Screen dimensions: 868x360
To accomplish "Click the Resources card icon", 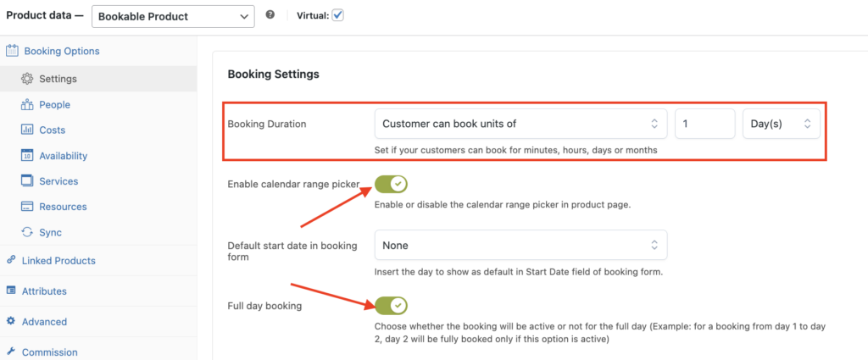I will (x=27, y=207).
